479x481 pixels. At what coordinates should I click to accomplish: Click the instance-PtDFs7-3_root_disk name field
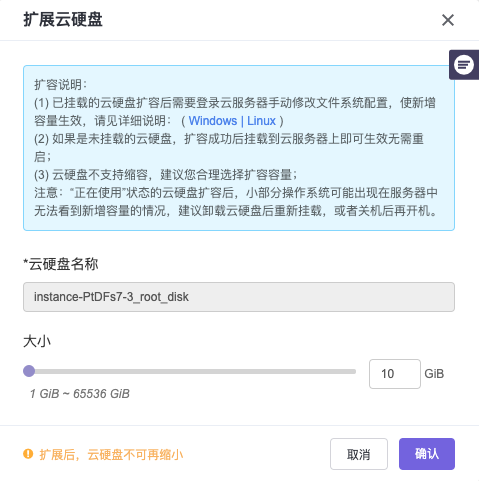(239, 297)
